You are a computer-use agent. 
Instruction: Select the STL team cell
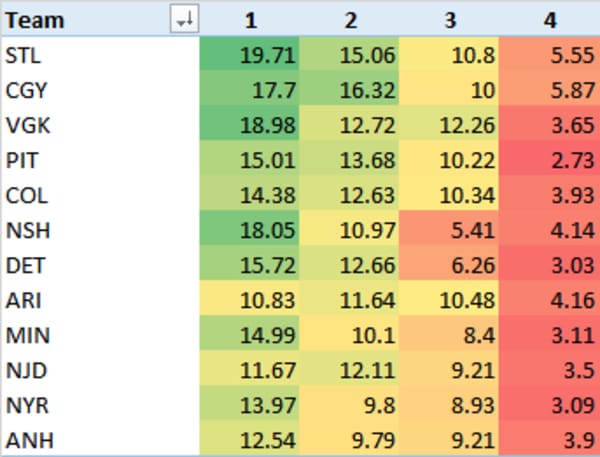[100, 54]
